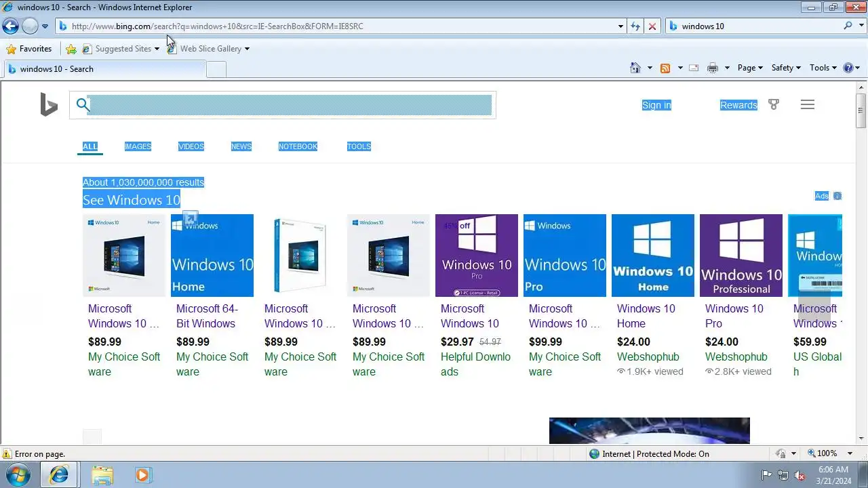Image resolution: width=868 pixels, height=488 pixels.
Task: Click the Sign in link
Action: point(656,105)
